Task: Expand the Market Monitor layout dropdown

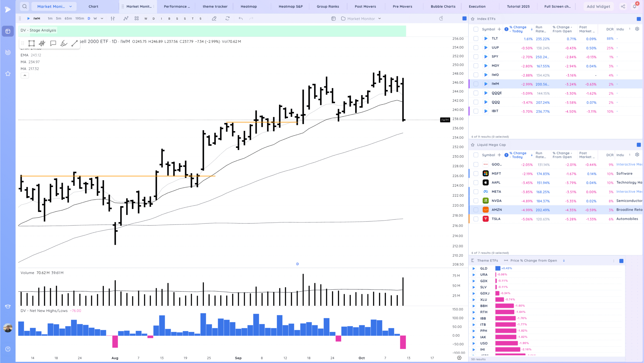Action: pyautogui.click(x=380, y=19)
